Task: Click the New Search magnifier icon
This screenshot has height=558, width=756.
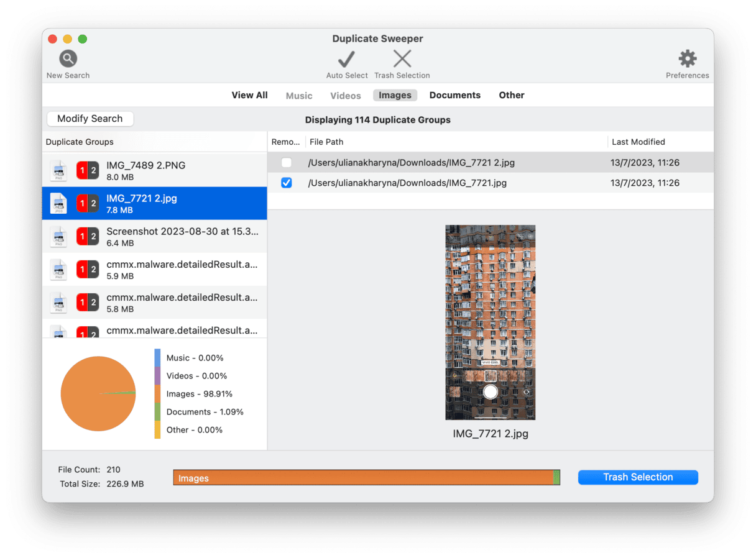Action: pyautogui.click(x=68, y=59)
